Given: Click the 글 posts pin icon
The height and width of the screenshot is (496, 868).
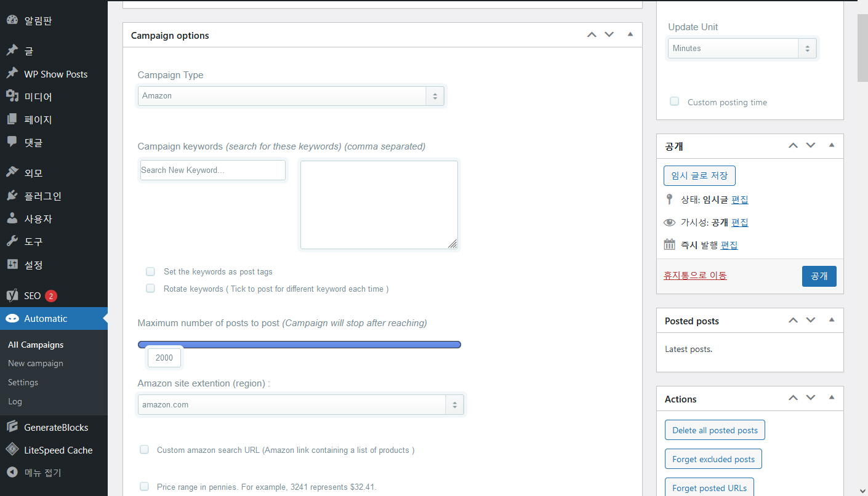Looking at the screenshot, I should click(12, 50).
